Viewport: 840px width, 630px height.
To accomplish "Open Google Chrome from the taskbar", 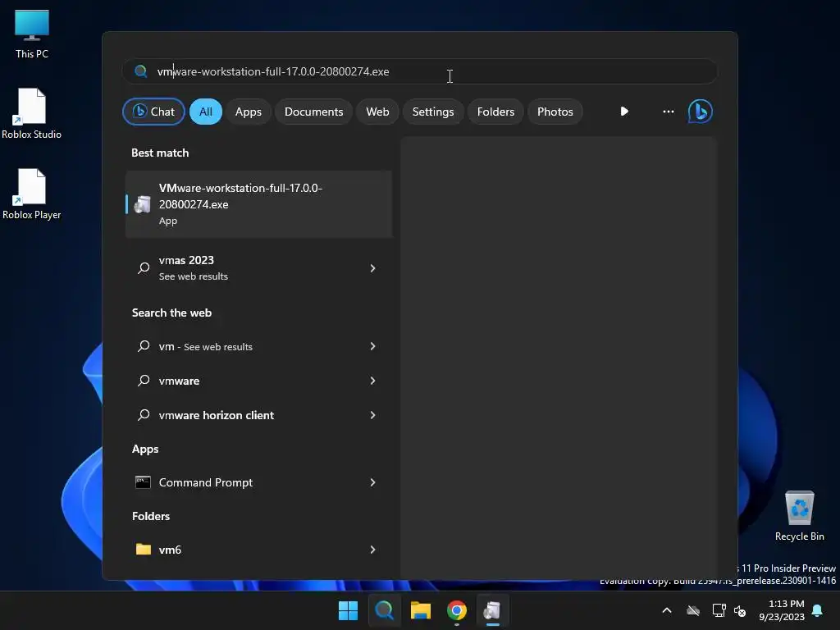I will [x=456, y=610].
